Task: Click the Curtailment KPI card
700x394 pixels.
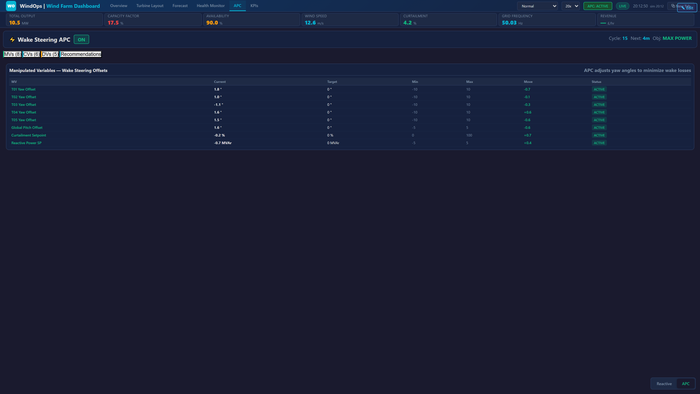Action: 449,20
